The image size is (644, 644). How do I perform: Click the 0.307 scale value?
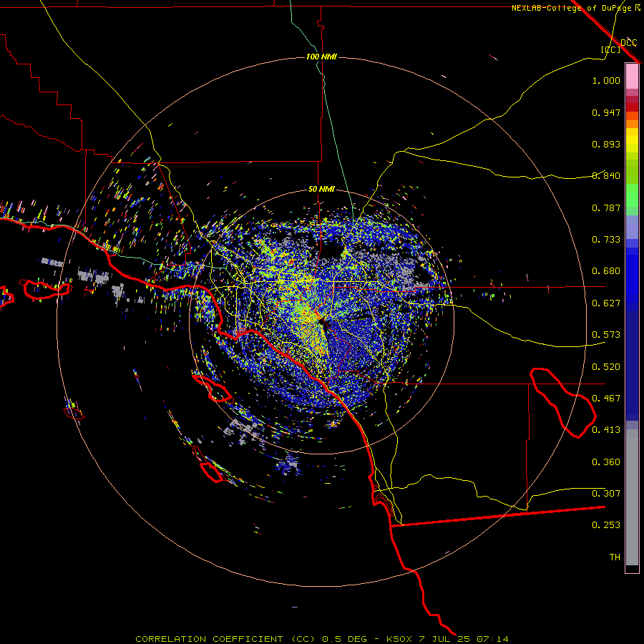[x=606, y=494]
